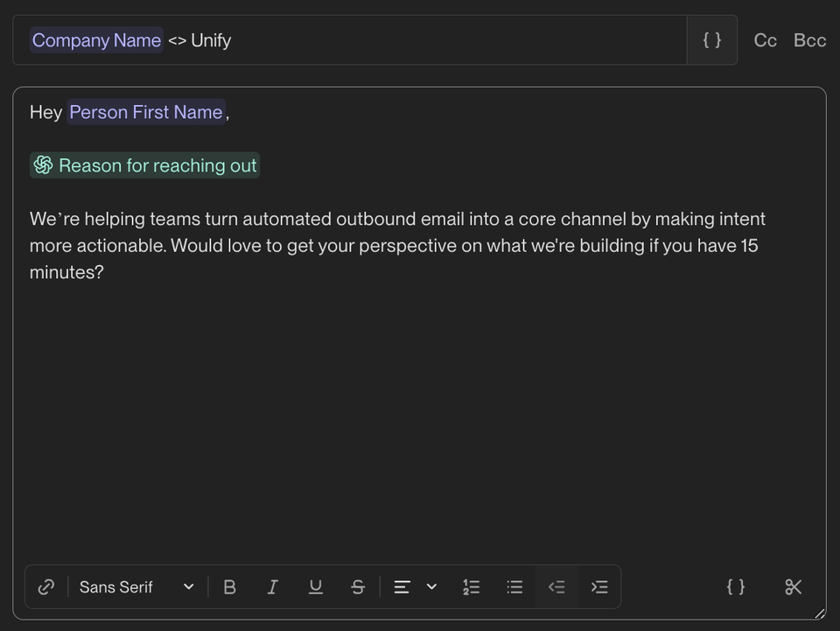
Task: Insert variable via body toolbar braces icon
Action: pyautogui.click(x=736, y=587)
